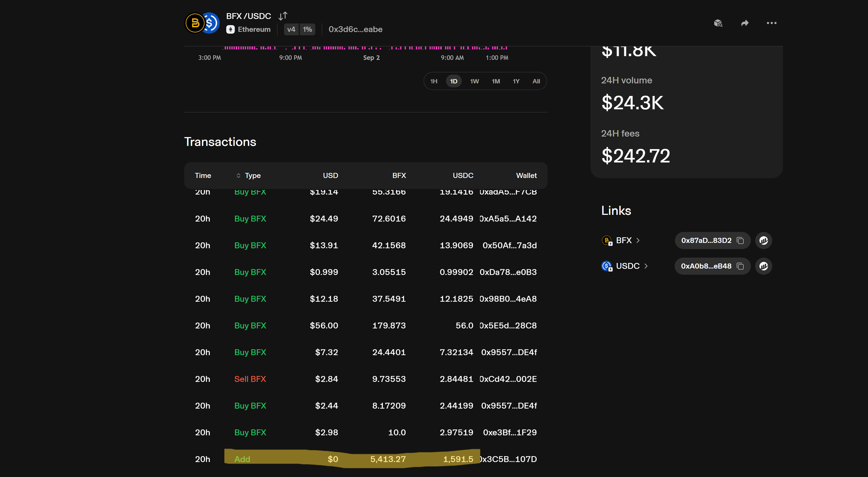
Task: Click the Sep 2 chart date label
Action: click(371, 58)
